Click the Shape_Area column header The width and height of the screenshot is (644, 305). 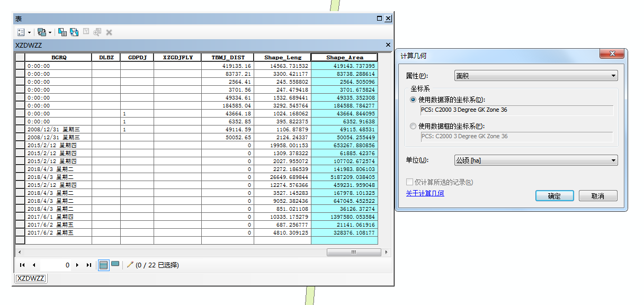point(345,57)
